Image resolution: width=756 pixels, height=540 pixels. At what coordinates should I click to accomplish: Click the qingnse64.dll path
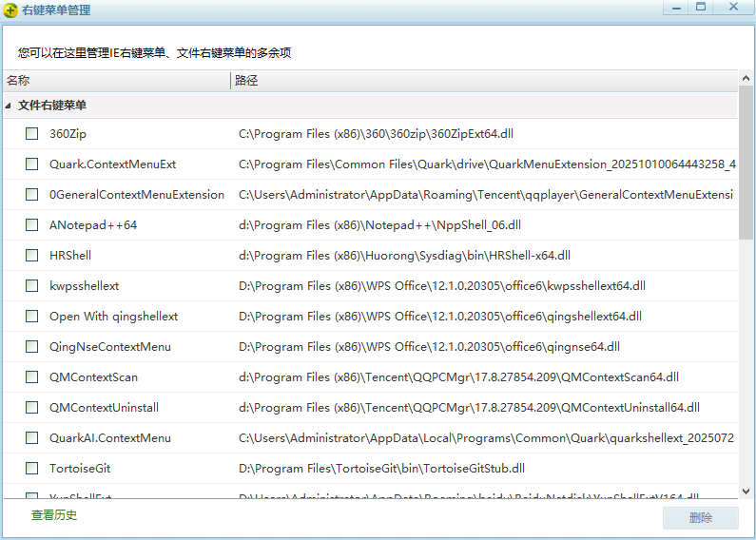point(429,347)
